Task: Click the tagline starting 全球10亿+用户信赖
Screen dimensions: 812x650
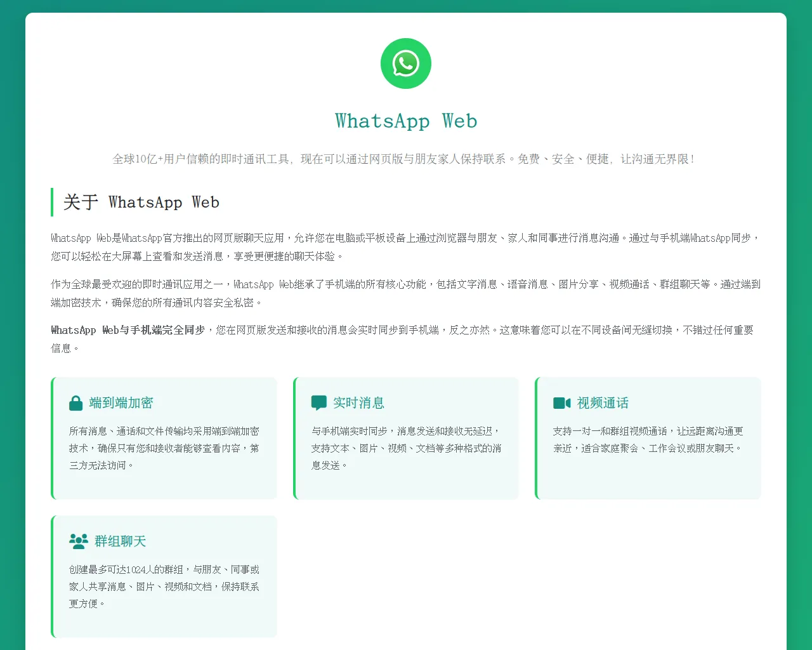Action: click(x=404, y=159)
